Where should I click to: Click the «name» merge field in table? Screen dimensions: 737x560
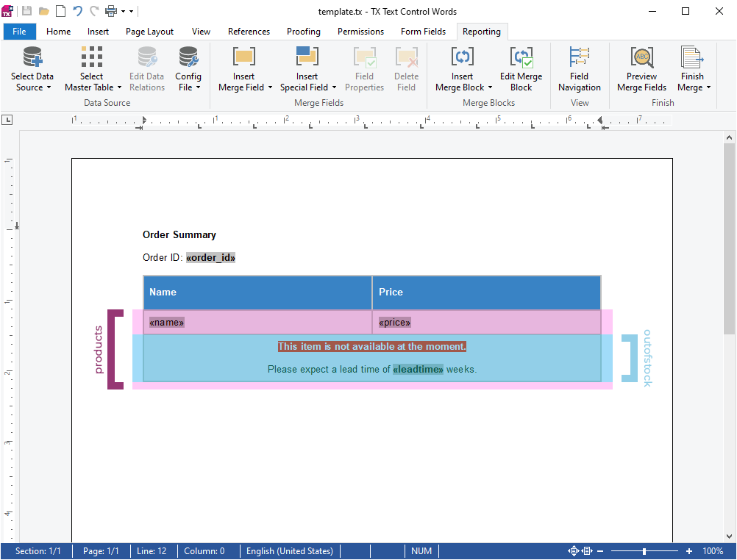[x=166, y=323]
